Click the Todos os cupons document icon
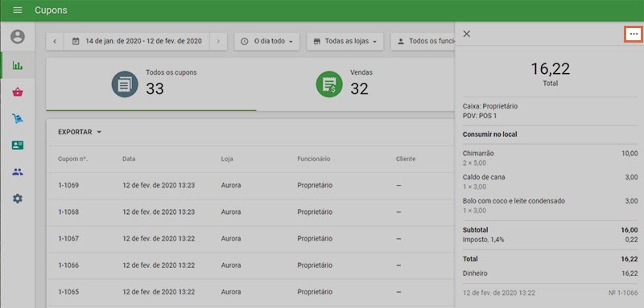Image resolution: width=644 pixels, height=308 pixels. (x=125, y=84)
